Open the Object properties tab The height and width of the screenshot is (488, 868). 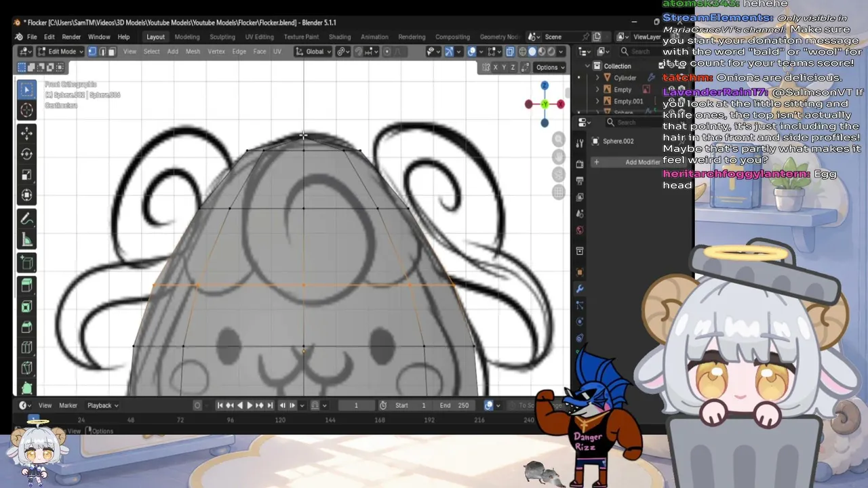tap(580, 272)
